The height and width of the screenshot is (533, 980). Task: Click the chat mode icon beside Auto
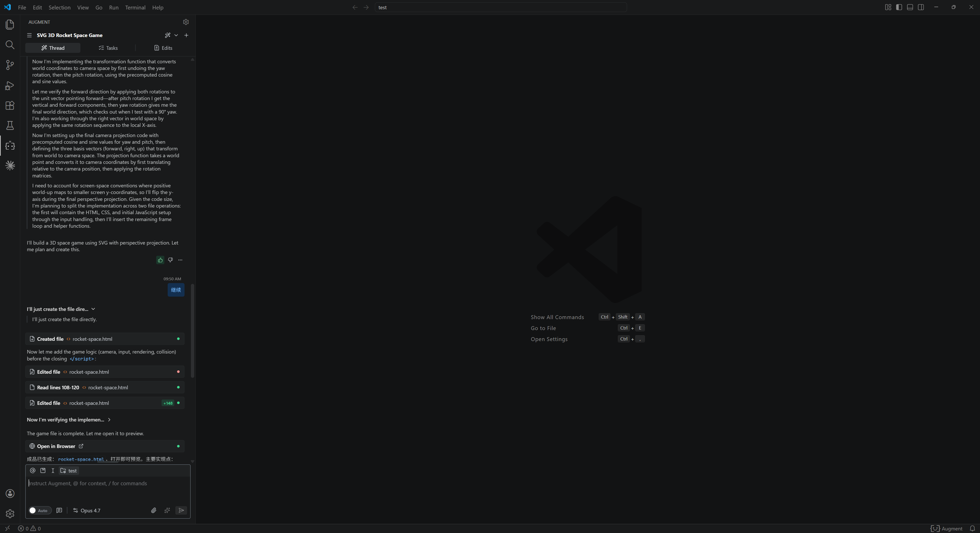[59, 511]
